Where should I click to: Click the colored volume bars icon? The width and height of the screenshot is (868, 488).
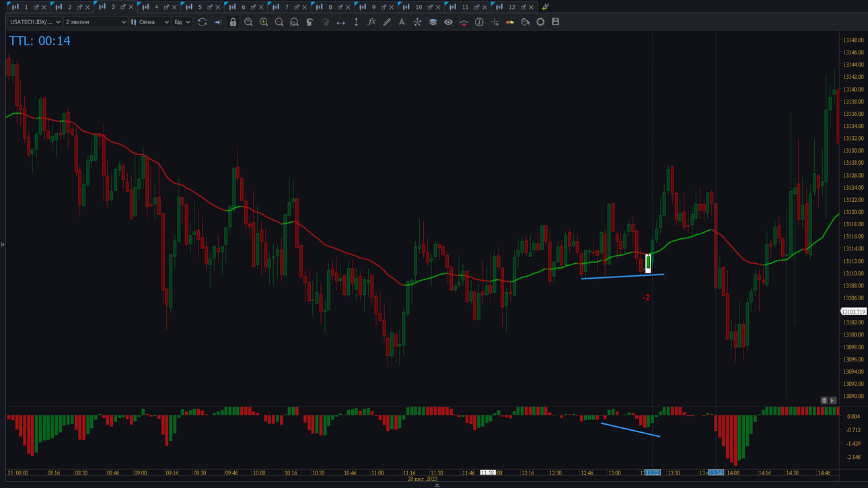point(510,22)
